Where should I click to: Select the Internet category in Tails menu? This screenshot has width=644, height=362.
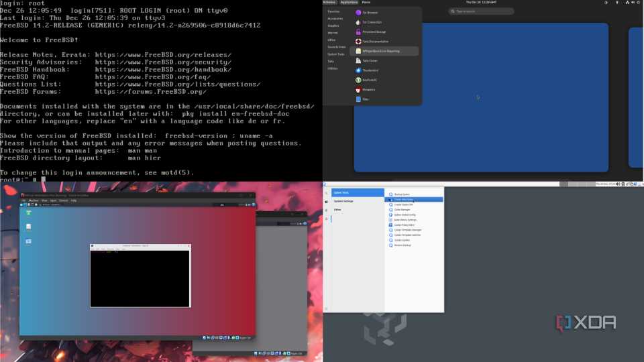[333, 33]
